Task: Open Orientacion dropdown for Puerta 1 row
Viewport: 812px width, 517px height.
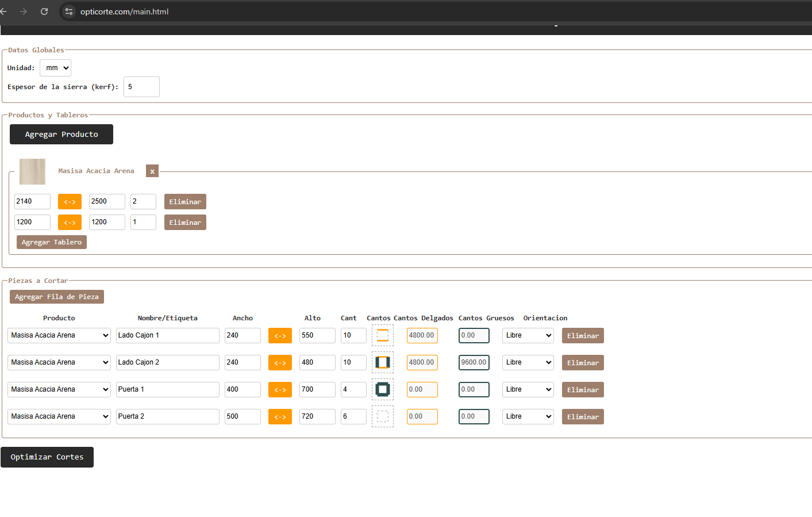Action: pyautogui.click(x=528, y=389)
